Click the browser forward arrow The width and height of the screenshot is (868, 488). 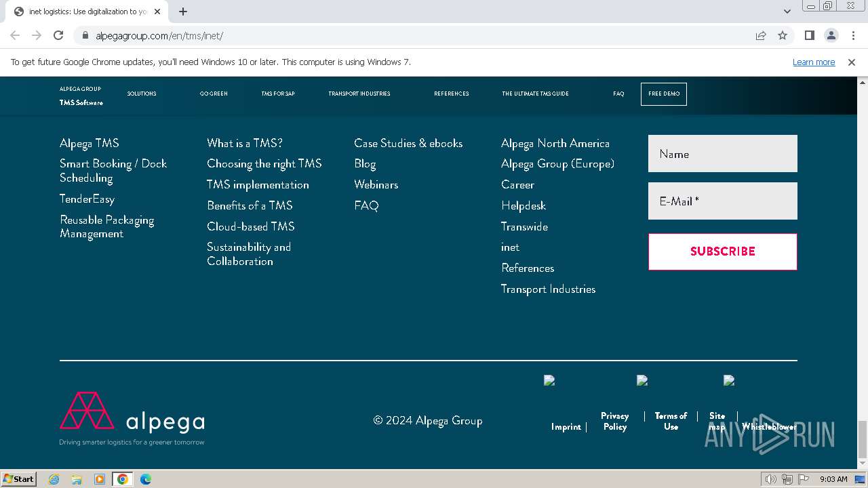(37, 35)
